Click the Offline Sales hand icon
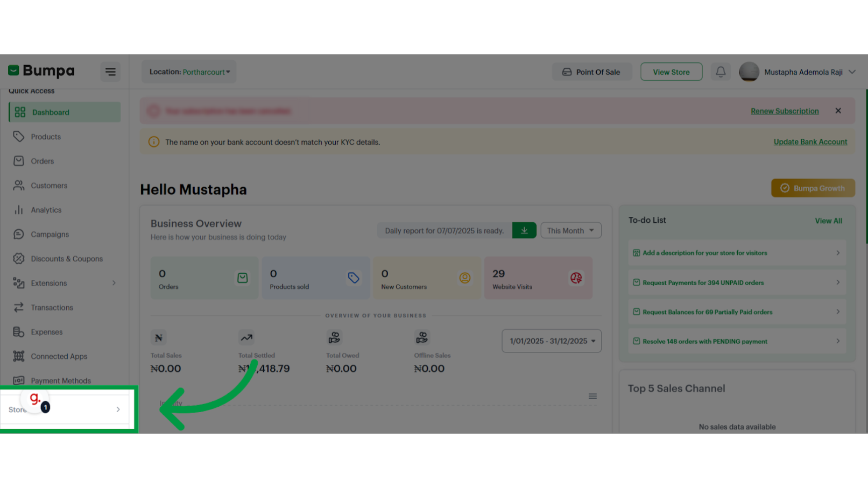The height and width of the screenshot is (488, 868). pos(422,338)
